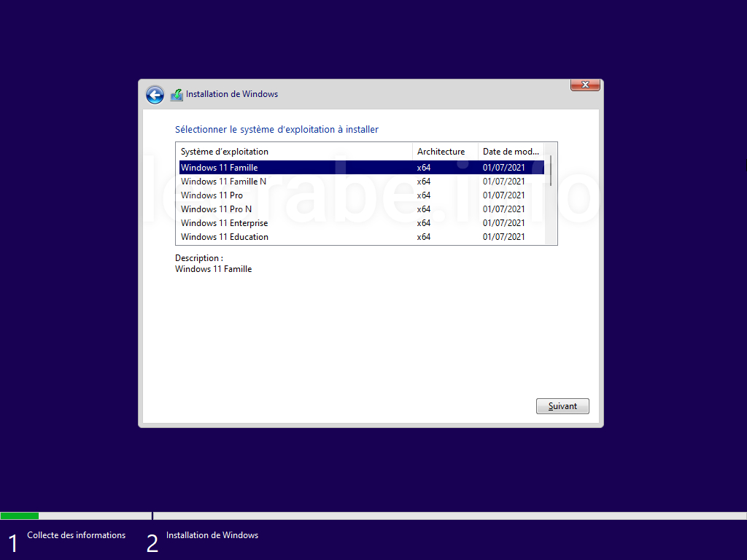This screenshot has width=747, height=560.
Task: Select the Windows 11 Enterprise edition
Action: pyautogui.click(x=362, y=223)
